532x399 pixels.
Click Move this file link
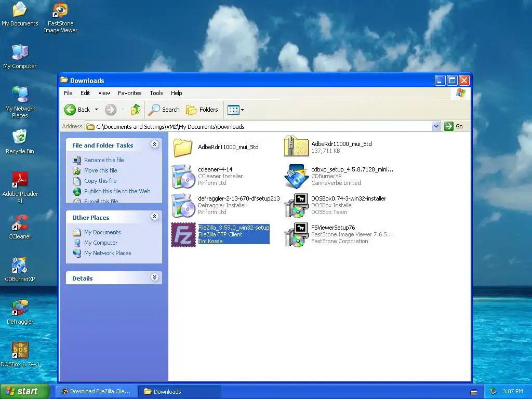click(x=100, y=170)
